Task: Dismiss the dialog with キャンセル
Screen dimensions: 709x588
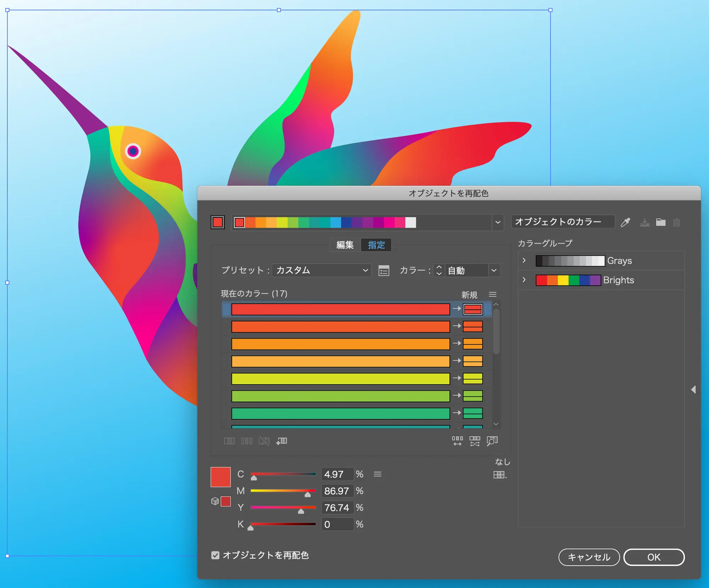Action: 589,557
